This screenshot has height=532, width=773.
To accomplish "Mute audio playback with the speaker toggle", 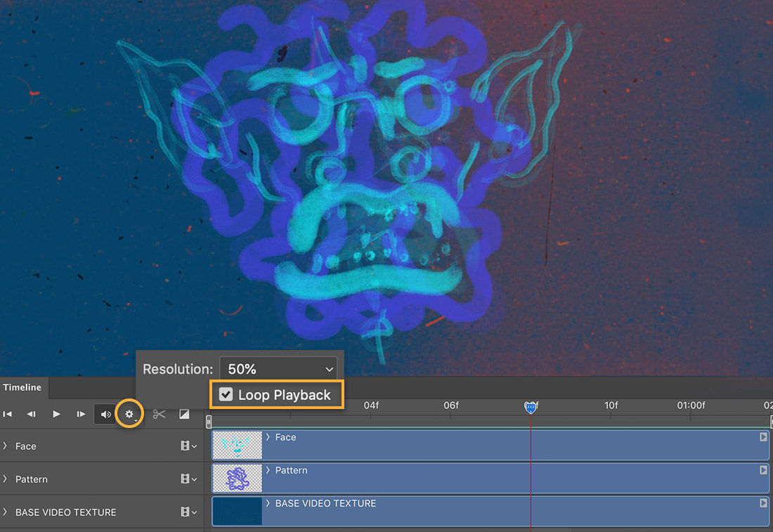I will 105,414.
